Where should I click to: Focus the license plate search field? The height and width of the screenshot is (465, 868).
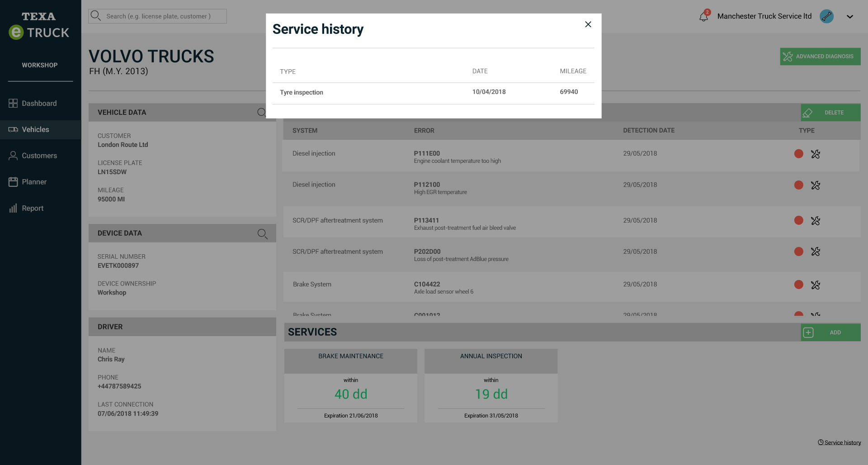[x=157, y=16]
